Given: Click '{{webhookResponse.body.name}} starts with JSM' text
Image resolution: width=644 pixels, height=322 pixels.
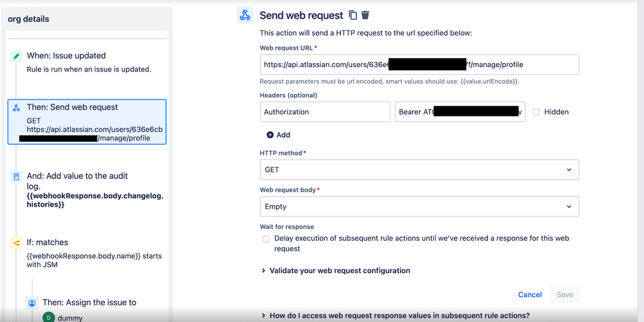Looking at the screenshot, I should [x=94, y=260].
